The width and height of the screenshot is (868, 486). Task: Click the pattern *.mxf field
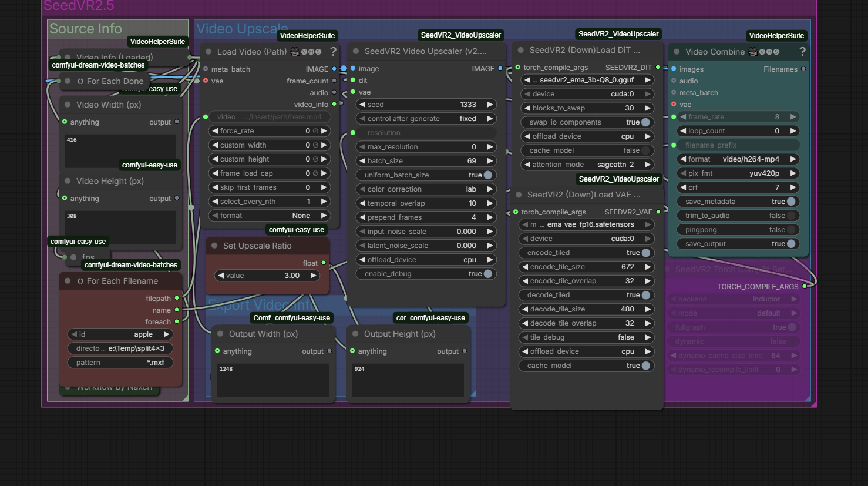point(120,363)
